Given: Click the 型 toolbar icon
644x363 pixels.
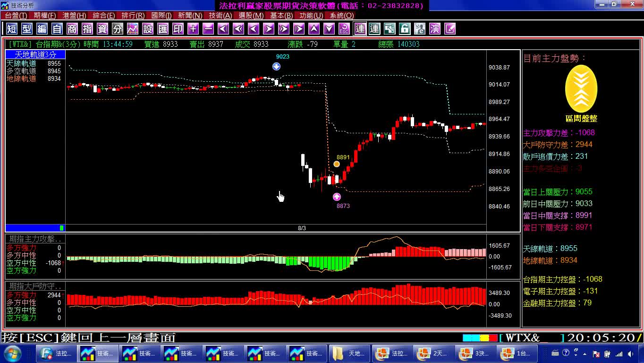Looking at the screenshot, I should click(27, 29).
